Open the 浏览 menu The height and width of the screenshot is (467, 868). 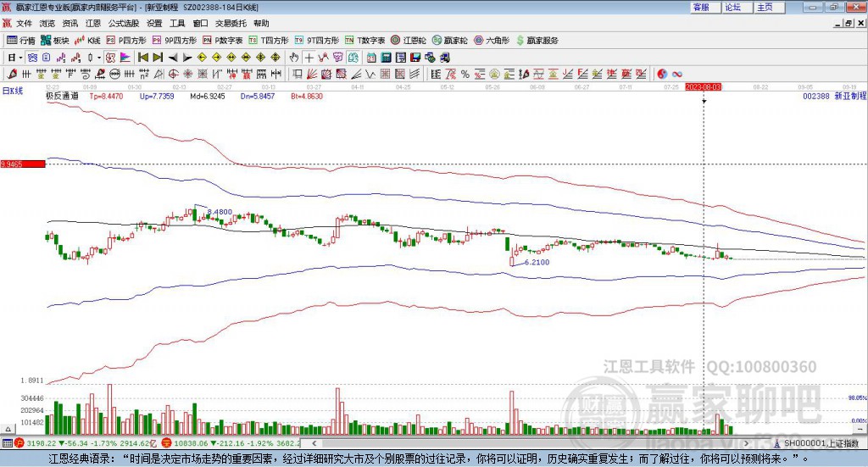point(47,23)
